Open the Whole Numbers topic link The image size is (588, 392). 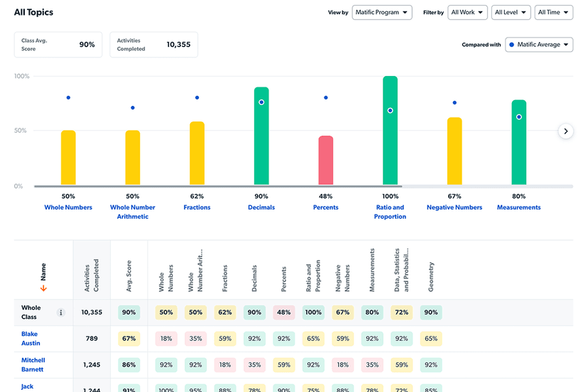pos(68,207)
